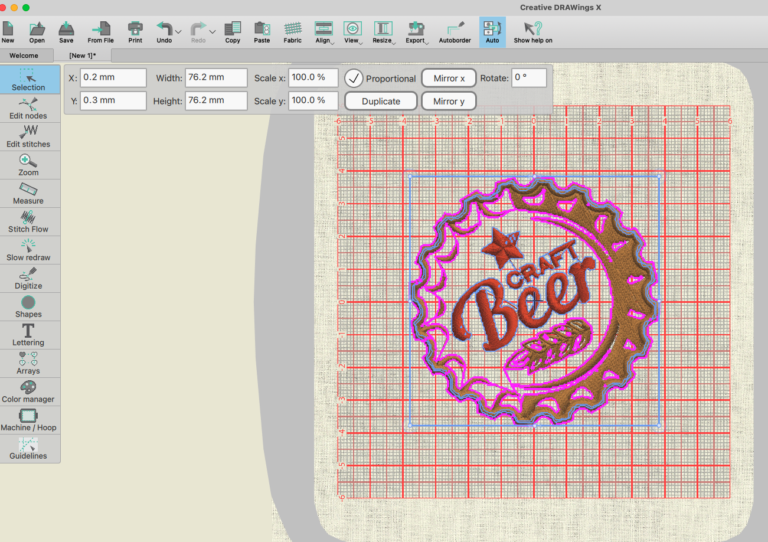
Task: Expand the Undo history arrow
Action: tap(178, 31)
